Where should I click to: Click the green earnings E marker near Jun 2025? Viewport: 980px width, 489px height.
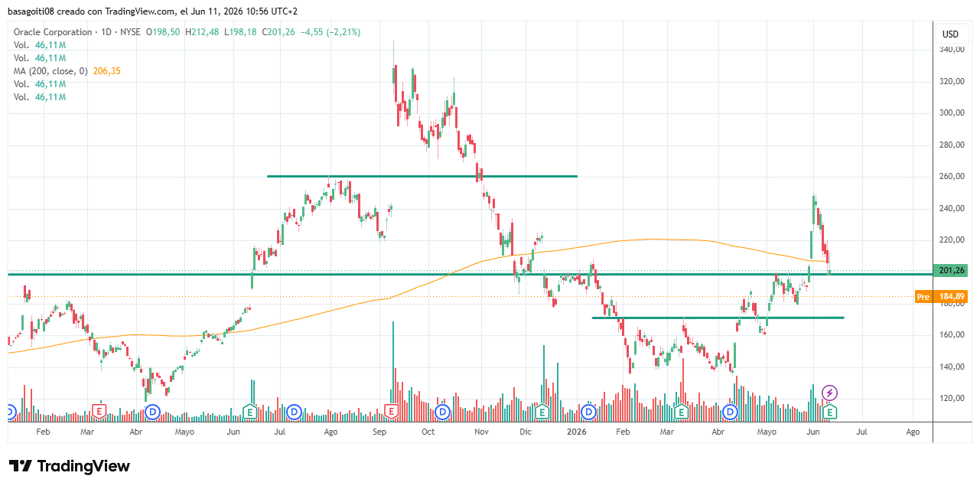point(249,412)
